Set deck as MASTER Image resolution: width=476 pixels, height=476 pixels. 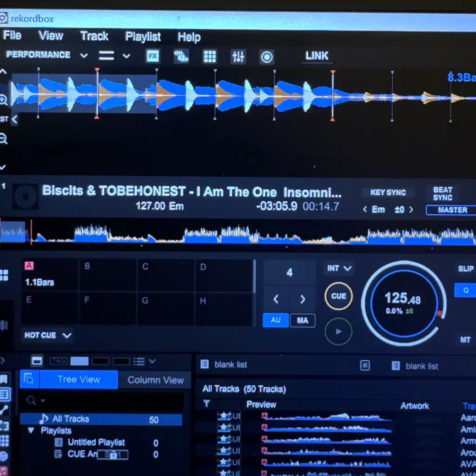(x=451, y=210)
